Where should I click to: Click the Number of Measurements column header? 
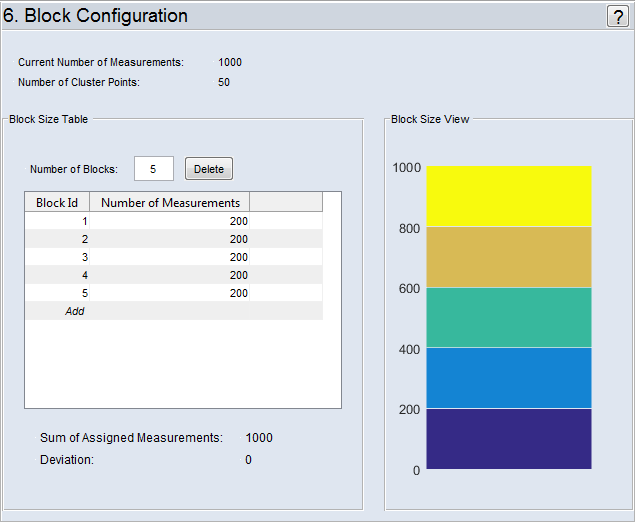click(170, 202)
